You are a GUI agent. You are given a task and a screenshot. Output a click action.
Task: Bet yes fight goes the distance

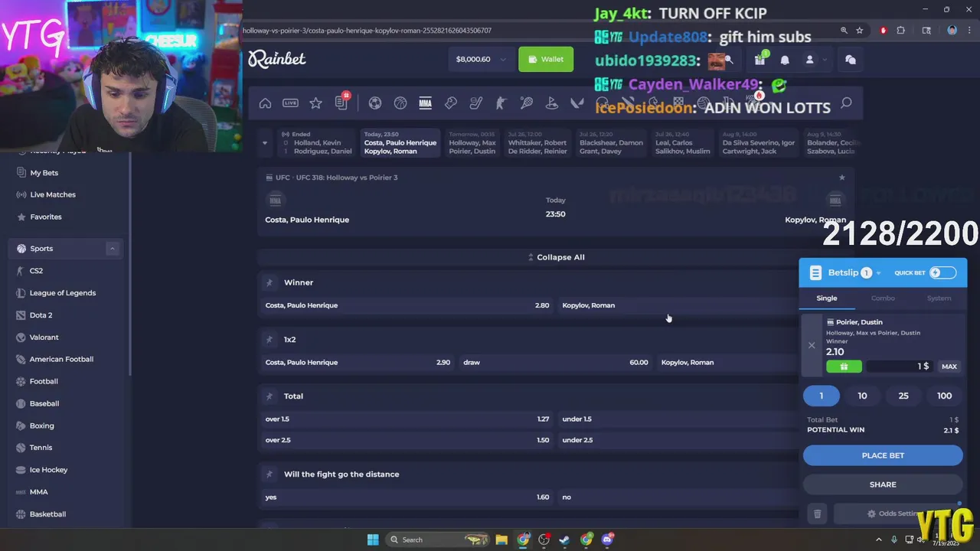pyautogui.click(x=407, y=497)
